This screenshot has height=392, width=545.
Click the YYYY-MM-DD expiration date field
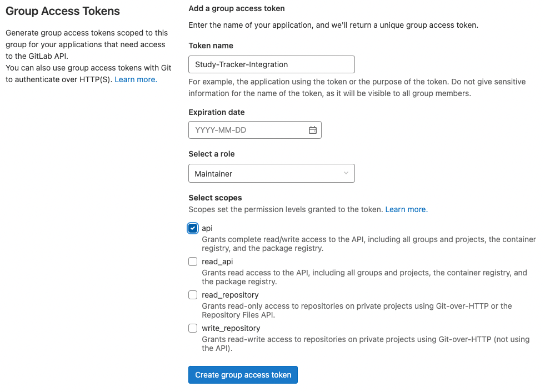[x=247, y=130]
